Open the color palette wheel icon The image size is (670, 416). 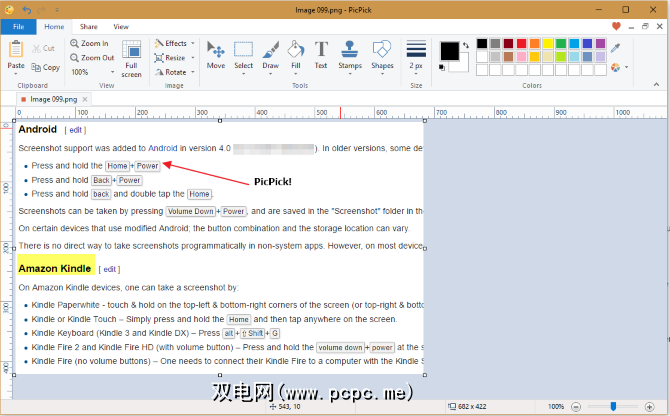pyautogui.click(x=615, y=67)
